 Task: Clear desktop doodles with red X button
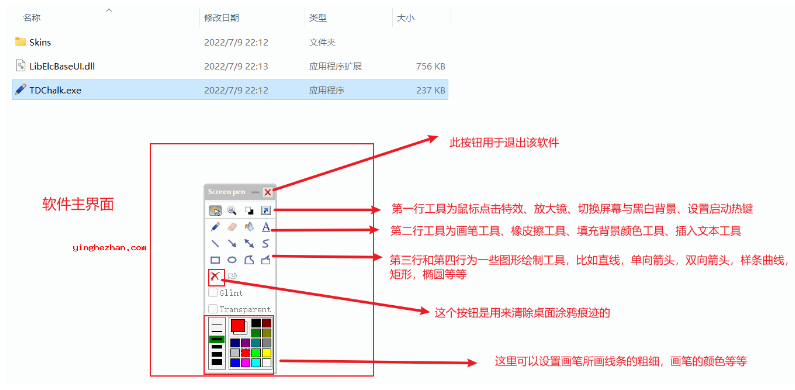tap(216, 275)
